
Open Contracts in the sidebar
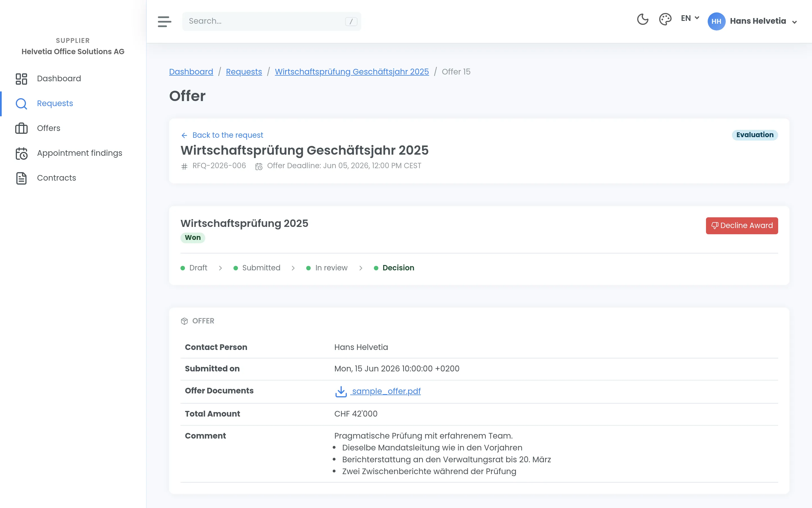point(73,178)
